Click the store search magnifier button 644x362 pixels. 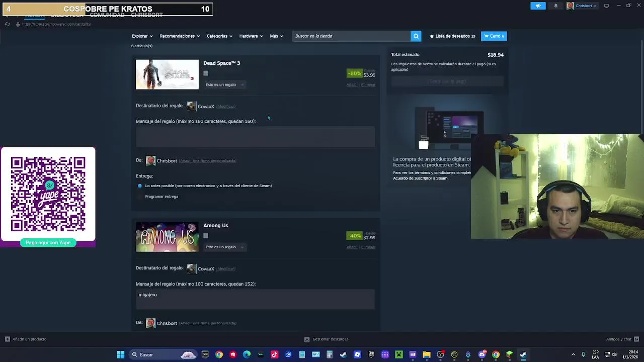click(x=416, y=36)
